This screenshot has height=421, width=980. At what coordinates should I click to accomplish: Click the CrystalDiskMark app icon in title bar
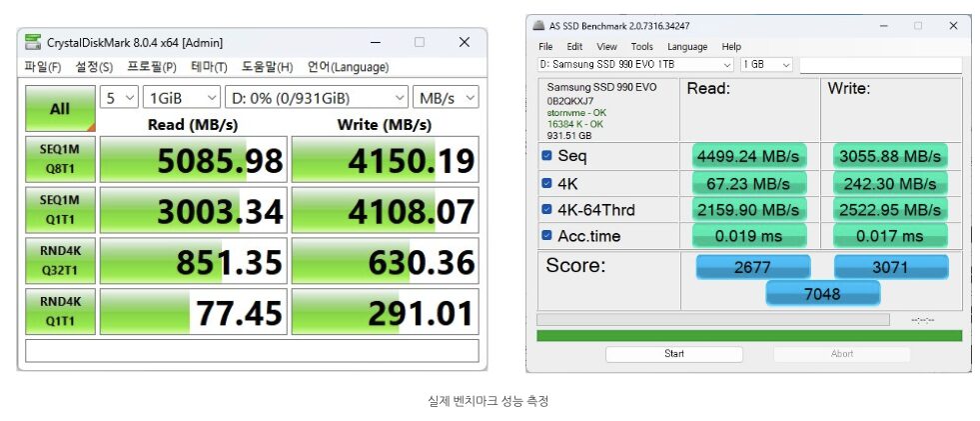34,42
